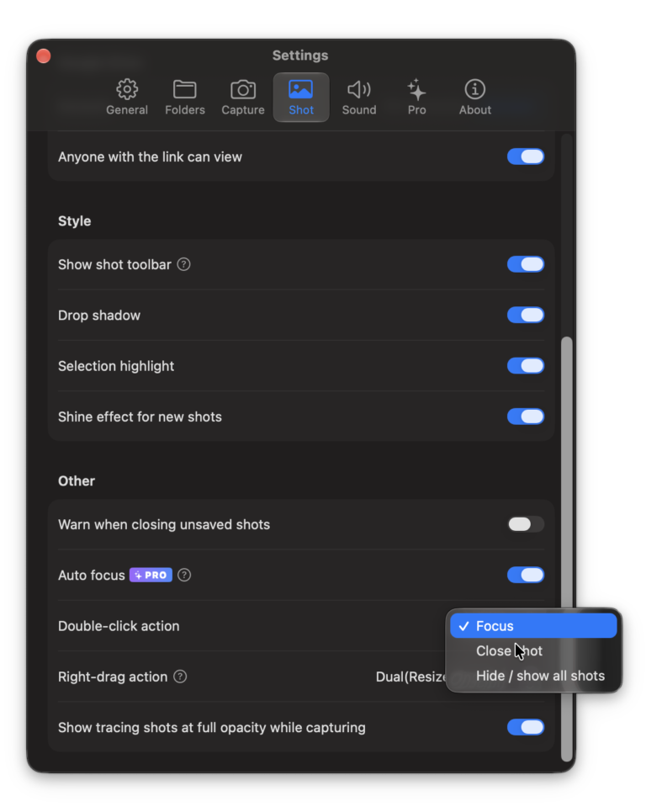Click the Style section heading
The width and height of the screenshot is (646, 812).
[75, 221]
